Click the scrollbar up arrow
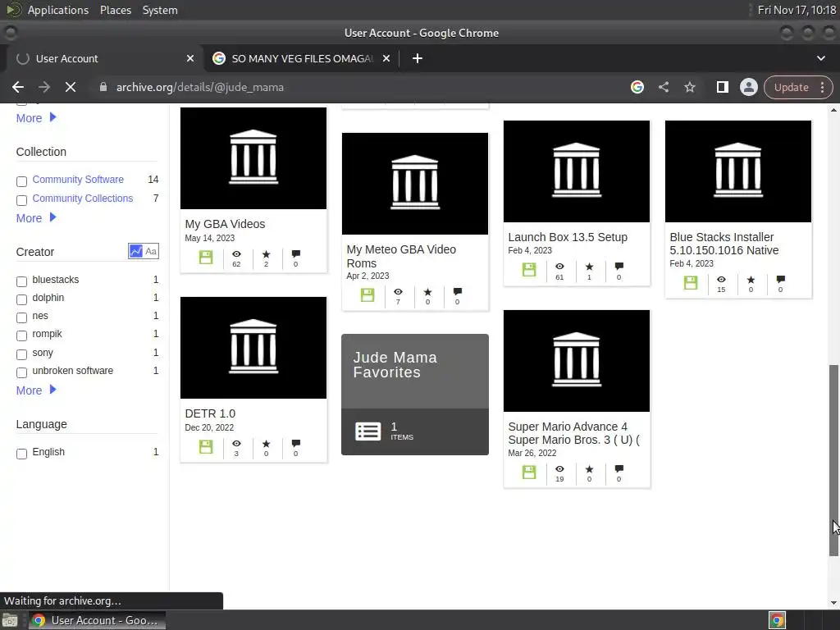The image size is (840, 630). click(x=833, y=110)
